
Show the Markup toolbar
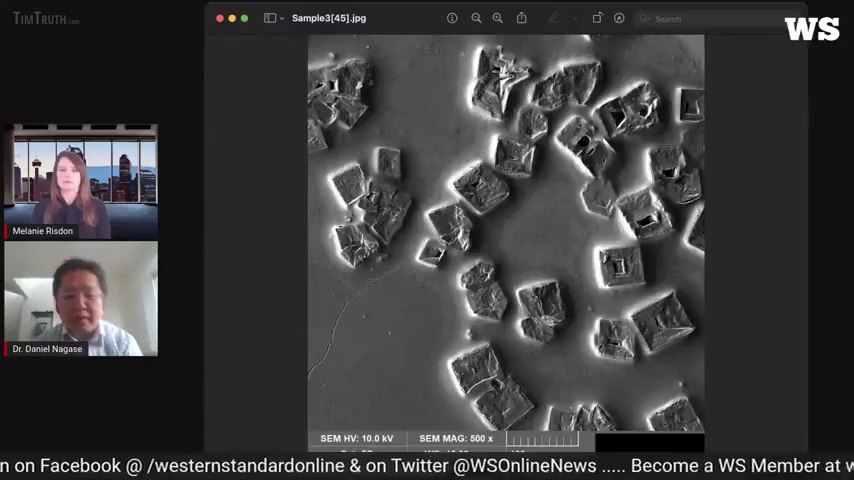(x=619, y=18)
